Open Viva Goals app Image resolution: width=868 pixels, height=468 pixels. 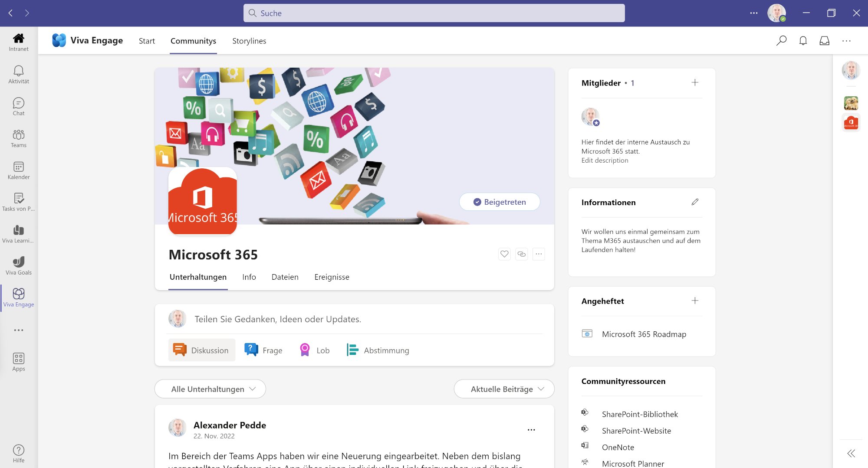[19, 266]
